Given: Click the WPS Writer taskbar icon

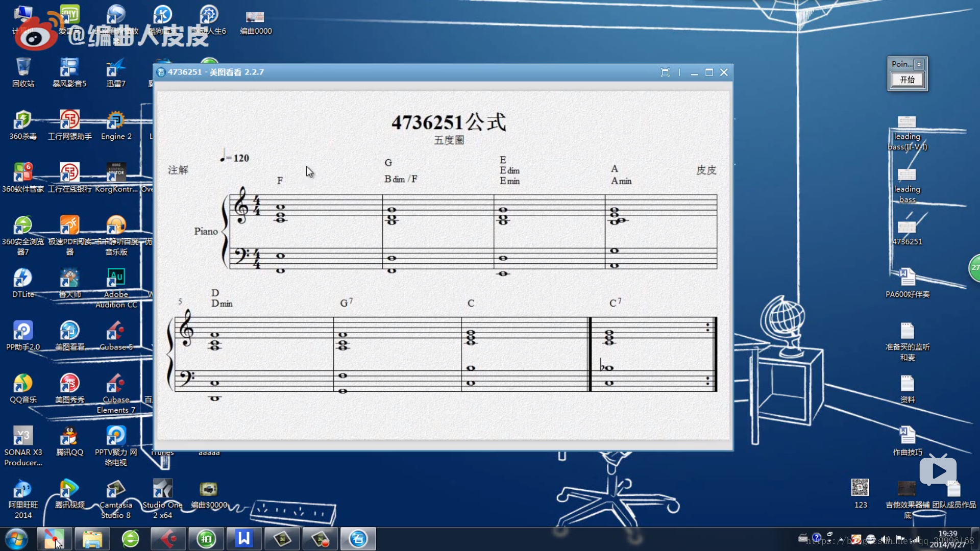Looking at the screenshot, I should pos(244,539).
